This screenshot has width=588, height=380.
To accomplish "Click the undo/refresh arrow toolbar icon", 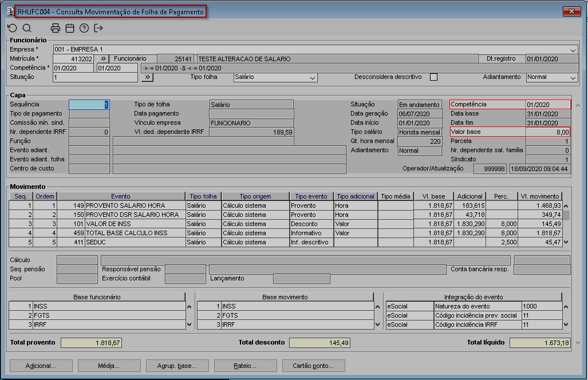I will point(13,28).
